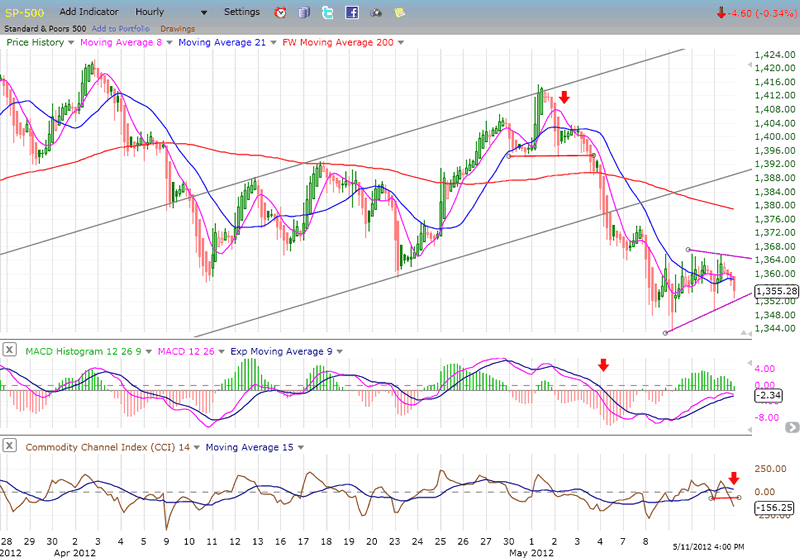Click the Price History legend label
This screenshot has height=558, width=800.
click(35, 42)
